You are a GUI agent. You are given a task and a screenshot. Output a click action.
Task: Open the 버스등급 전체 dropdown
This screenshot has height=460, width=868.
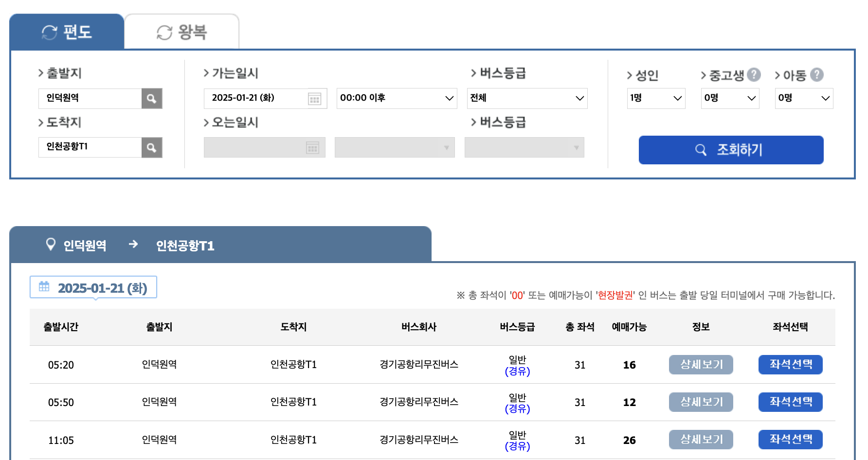[x=527, y=98]
